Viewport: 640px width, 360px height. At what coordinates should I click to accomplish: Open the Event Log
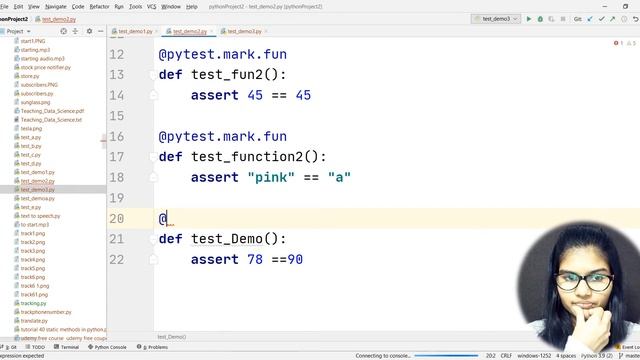click(628, 347)
